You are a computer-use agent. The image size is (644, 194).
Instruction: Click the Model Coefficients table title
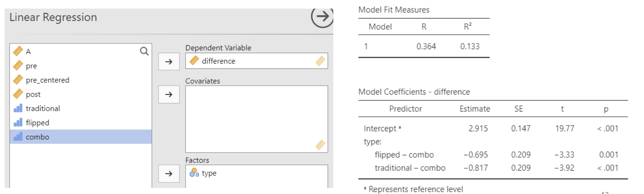[x=414, y=92]
